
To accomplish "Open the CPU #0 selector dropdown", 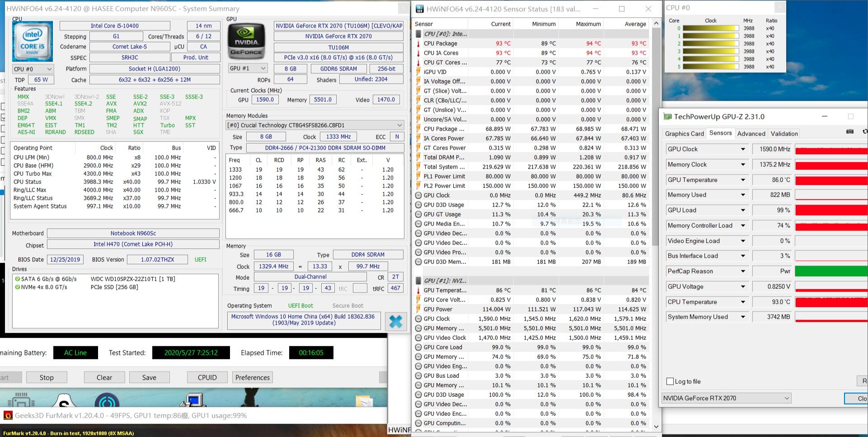I will coord(33,69).
